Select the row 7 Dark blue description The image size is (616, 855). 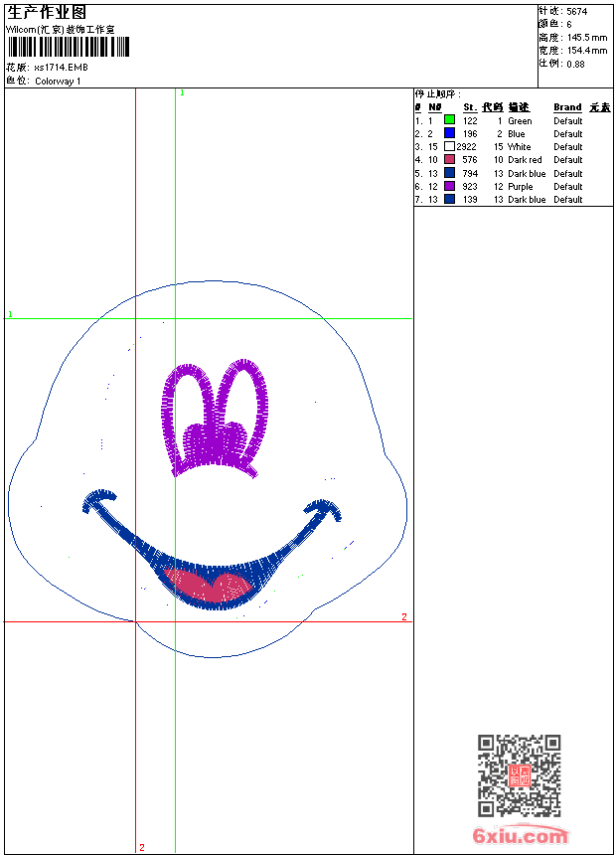(x=527, y=200)
